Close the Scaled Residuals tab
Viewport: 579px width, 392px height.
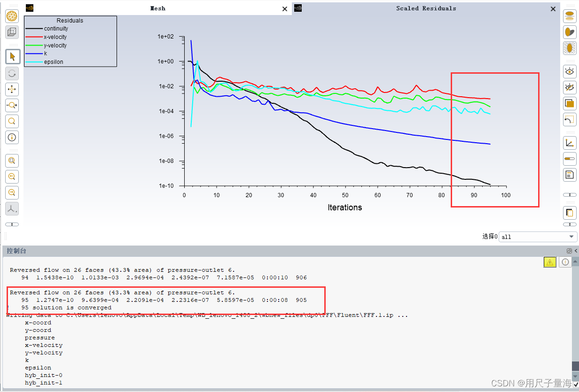tap(553, 9)
